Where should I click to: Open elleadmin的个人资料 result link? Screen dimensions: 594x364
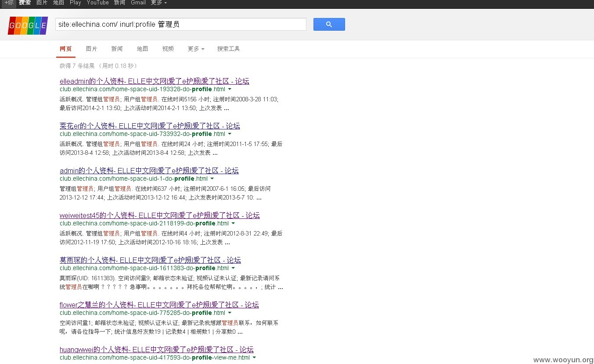pos(155,81)
